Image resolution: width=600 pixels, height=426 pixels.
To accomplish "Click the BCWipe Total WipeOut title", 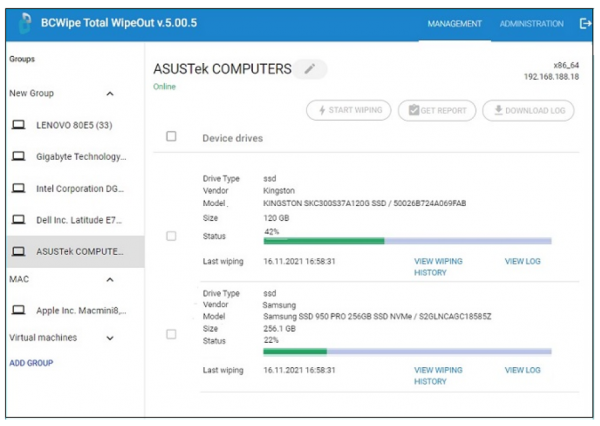I will coord(119,23).
